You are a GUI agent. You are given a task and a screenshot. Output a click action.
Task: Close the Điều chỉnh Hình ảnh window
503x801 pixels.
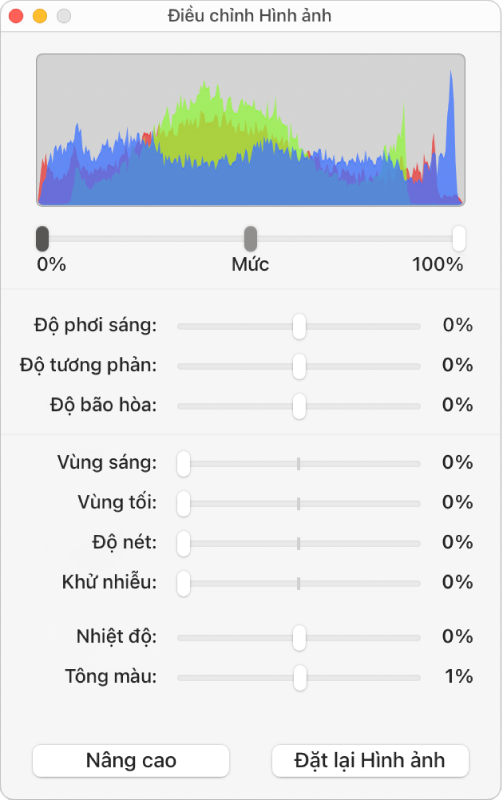point(16,16)
